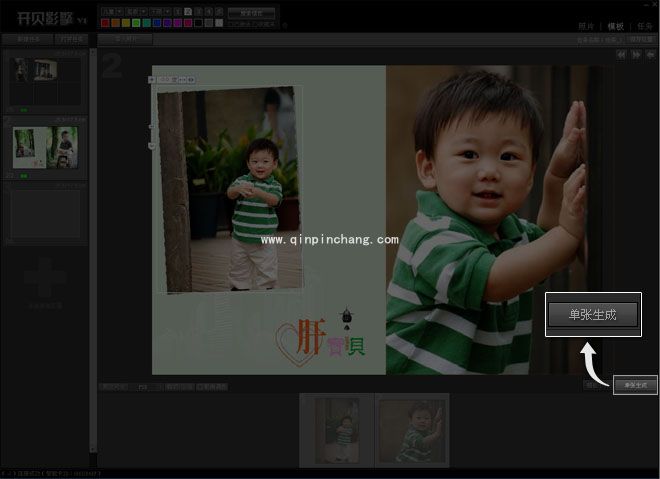This screenshot has width=660, height=479.
Task: Click the large plus add-page icon
Action: coord(44,280)
